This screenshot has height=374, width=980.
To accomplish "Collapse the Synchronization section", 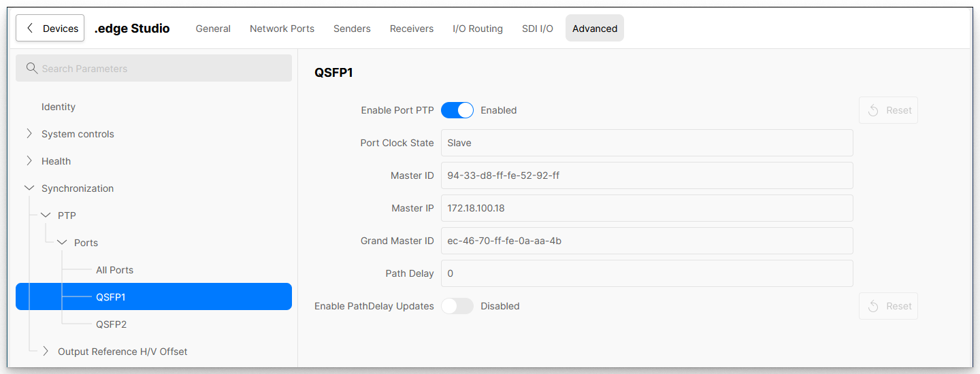I will pos(29,188).
